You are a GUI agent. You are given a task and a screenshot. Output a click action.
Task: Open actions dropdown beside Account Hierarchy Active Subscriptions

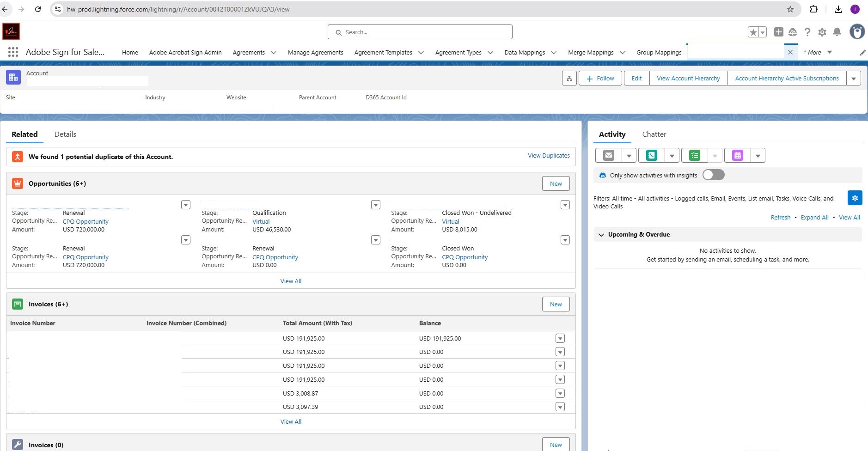click(x=854, y=79)
